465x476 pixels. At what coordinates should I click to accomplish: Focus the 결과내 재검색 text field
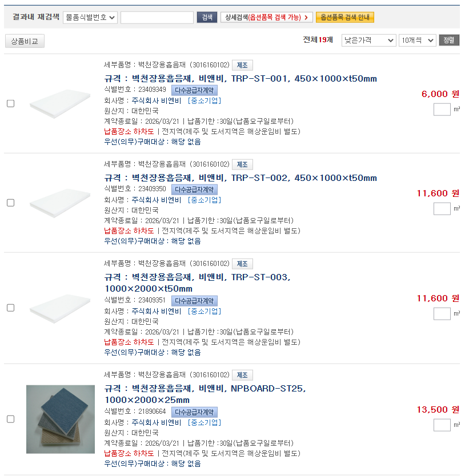(157, 17)
